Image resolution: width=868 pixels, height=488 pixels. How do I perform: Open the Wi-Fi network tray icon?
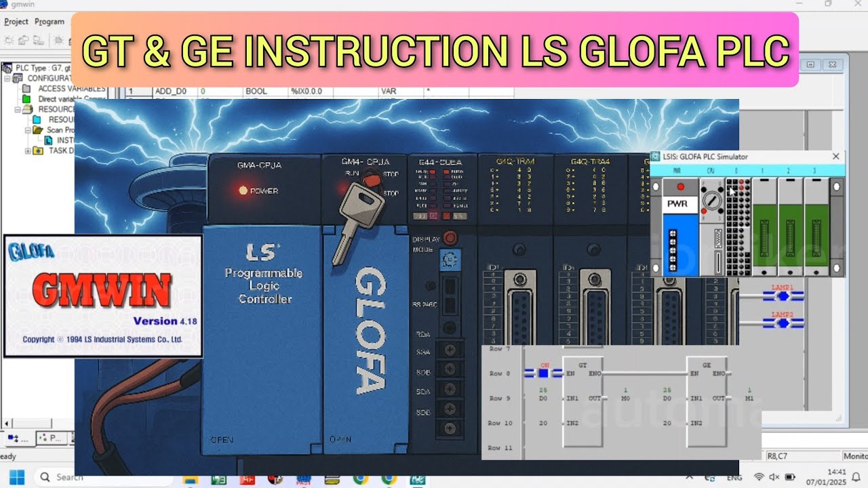[x=759, y=477]
